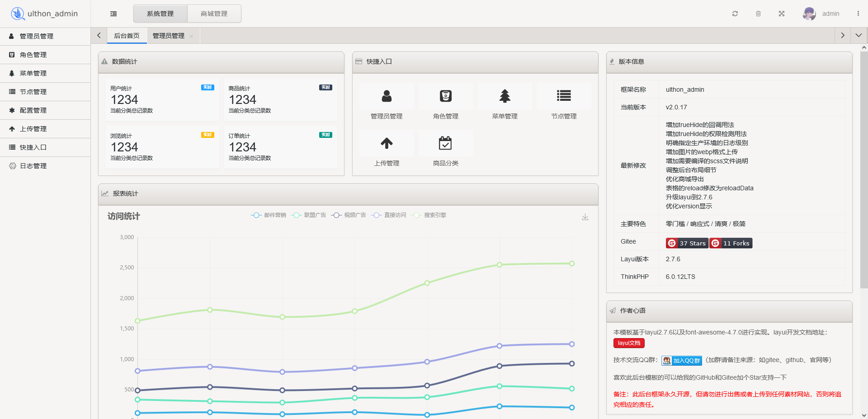Click the 用户统计 card value 1234
The image size is (868, 419).
pos(124,100)
